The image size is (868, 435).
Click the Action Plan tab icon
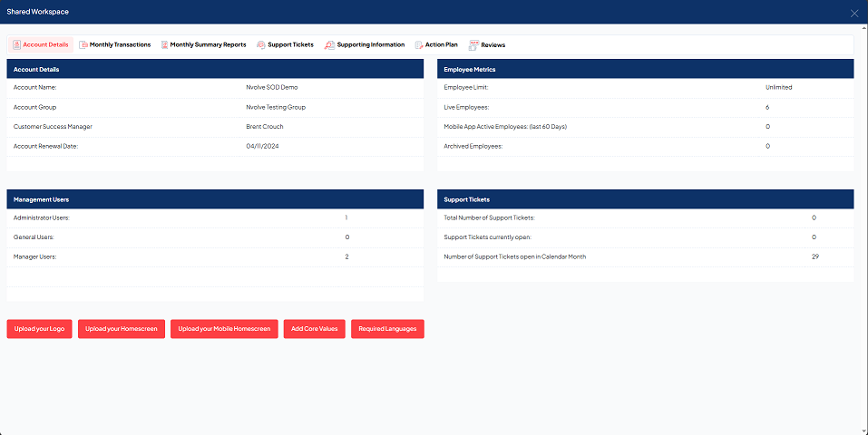coord(418,44)
